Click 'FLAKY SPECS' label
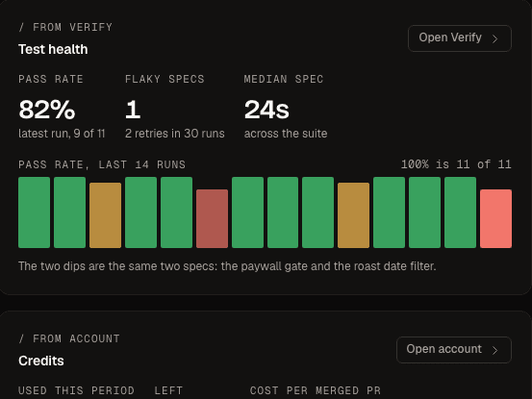Screen dimensions: 532x399 [165, 79]
